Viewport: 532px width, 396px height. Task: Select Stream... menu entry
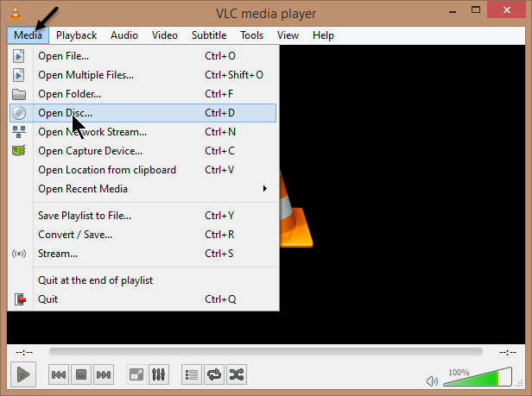click(x=142, y=254)
